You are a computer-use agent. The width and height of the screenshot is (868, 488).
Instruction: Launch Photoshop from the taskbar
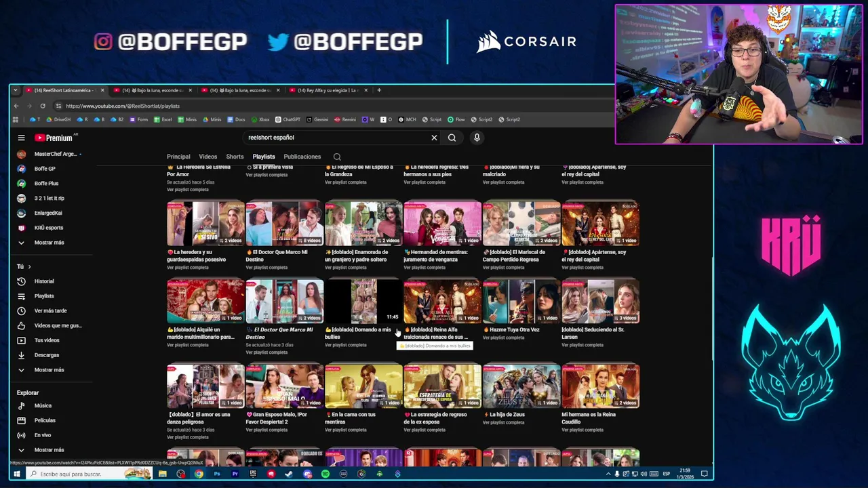point(217,474)
